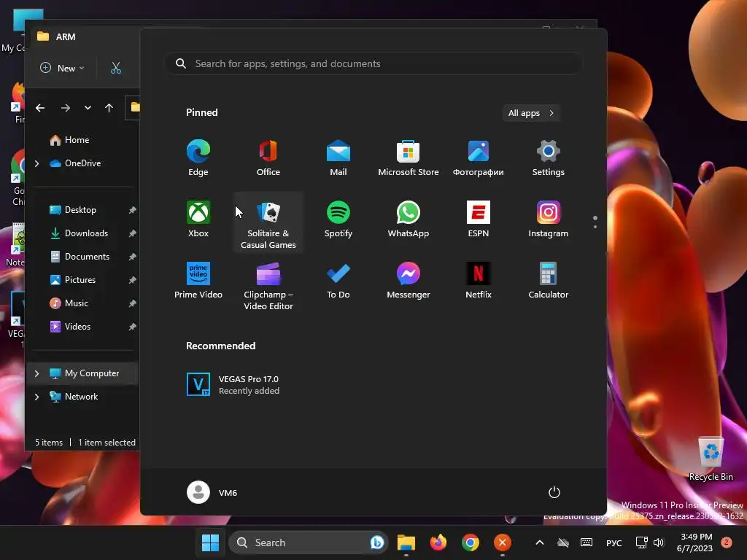The width and height of the screenshot is (747, 560).
Task: Open Firefox from the taskbar
Action: click(x=438, y=542)
